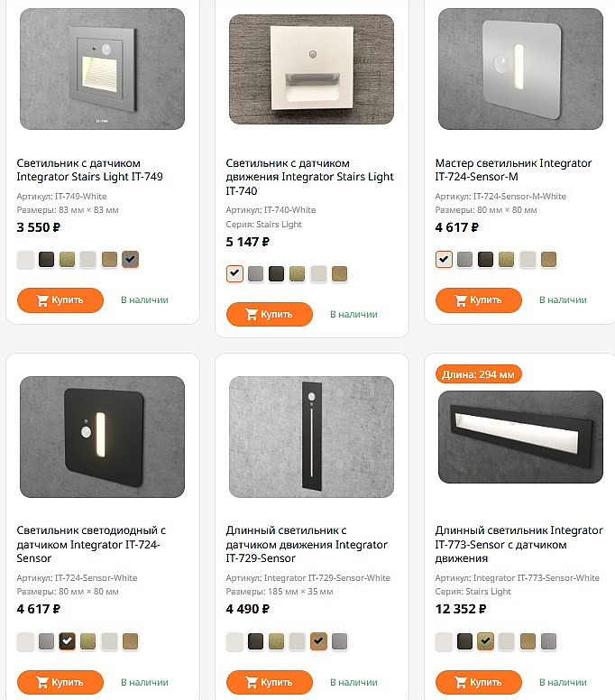Open the Integrator Stairs Light IT-740 title link
The height and width of the screenshot is (700, 615).
click(309, 177)
